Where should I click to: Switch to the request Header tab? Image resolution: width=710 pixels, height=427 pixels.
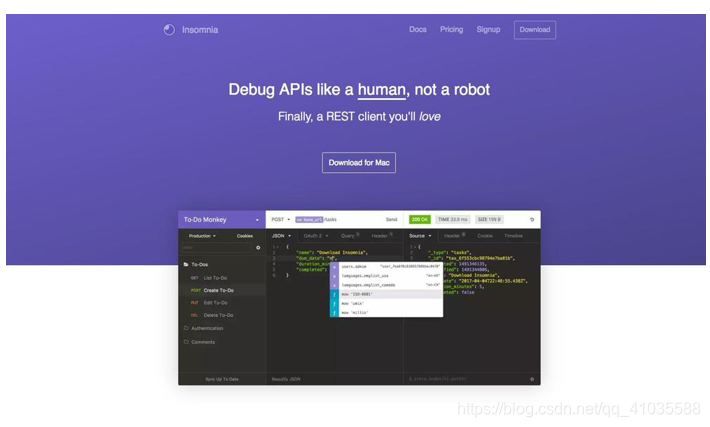(382, 236)
